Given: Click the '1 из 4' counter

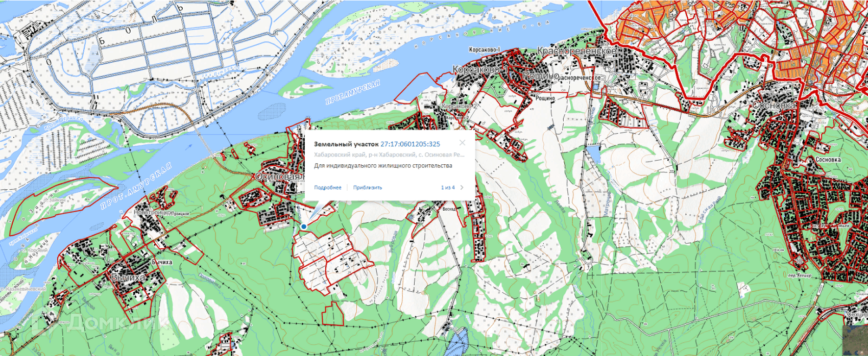Looking at the screenshot, I should tap(448, 188).
